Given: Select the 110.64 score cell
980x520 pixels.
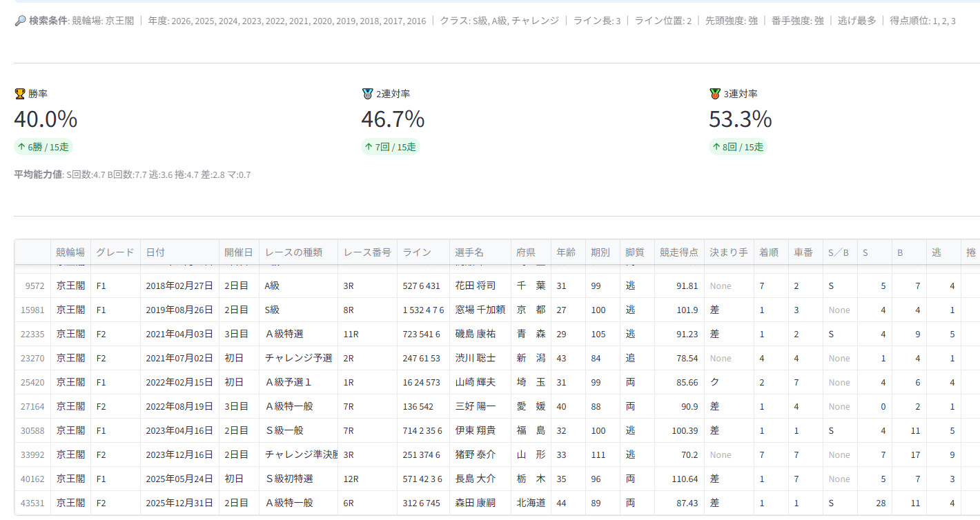Looking at the screenshot, I should pyautogui.click(x=680, y=479).
